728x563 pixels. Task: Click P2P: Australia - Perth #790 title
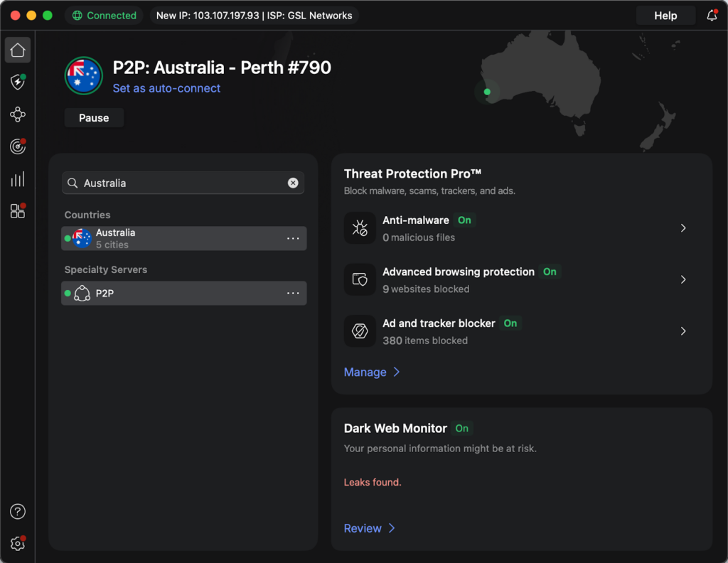pos(222,68)
